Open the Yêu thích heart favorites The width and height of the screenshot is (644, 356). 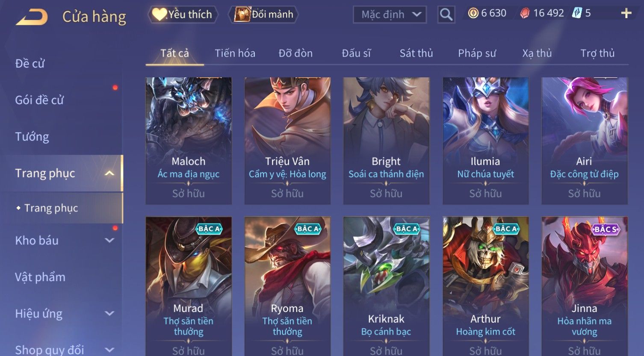(183, 15)
